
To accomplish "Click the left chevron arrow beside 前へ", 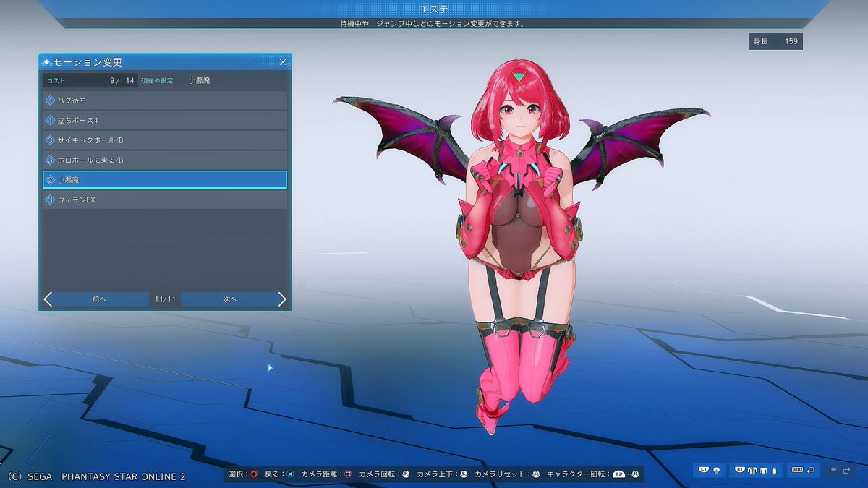I will click(48, 299).
